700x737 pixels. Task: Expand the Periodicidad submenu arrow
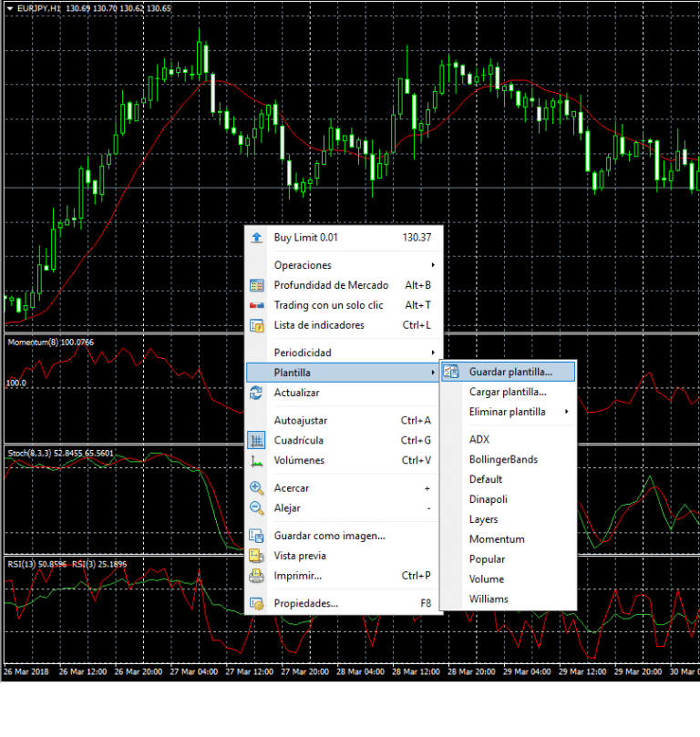pos(433,353)
